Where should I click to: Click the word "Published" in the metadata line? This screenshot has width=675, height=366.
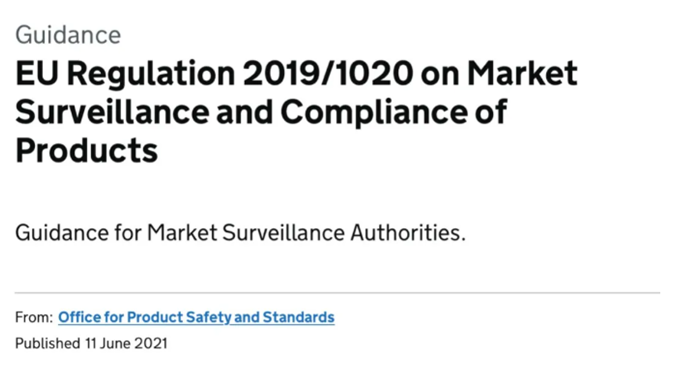tap(48, 344)
